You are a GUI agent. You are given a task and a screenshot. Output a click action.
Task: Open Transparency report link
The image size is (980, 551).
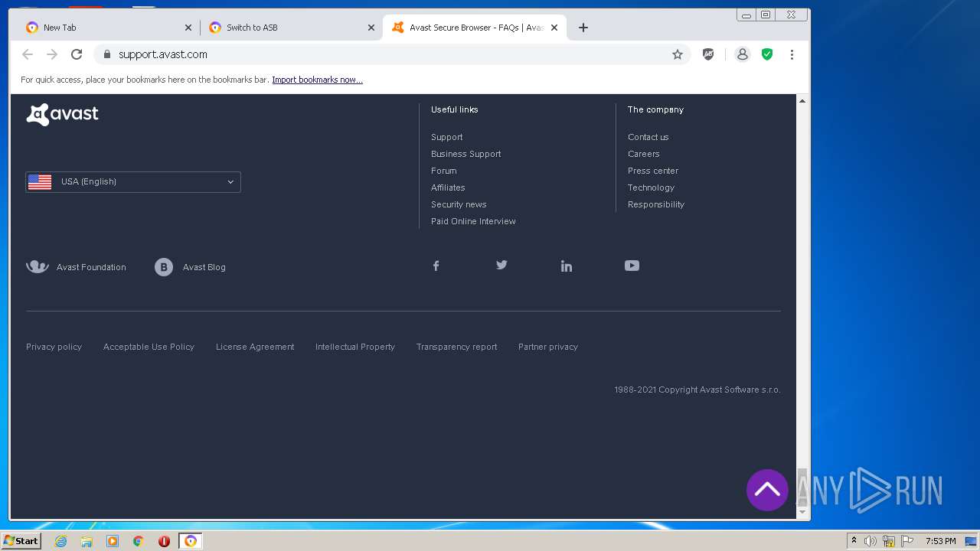coord(456,347)
